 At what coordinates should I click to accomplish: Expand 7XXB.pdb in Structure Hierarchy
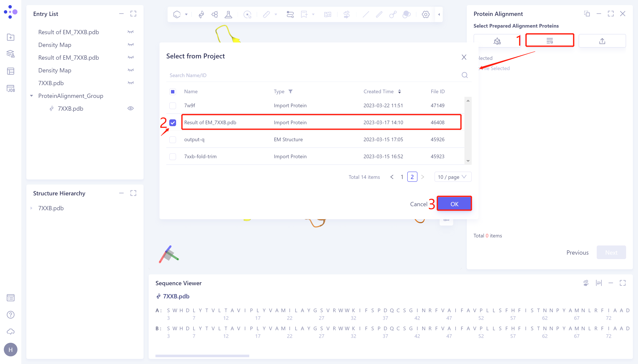coord(31,208)
